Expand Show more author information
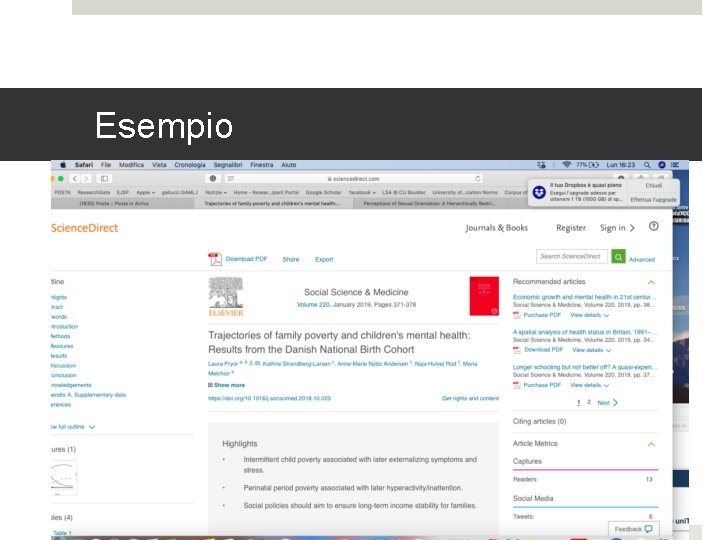 click(x=226, y=385)
